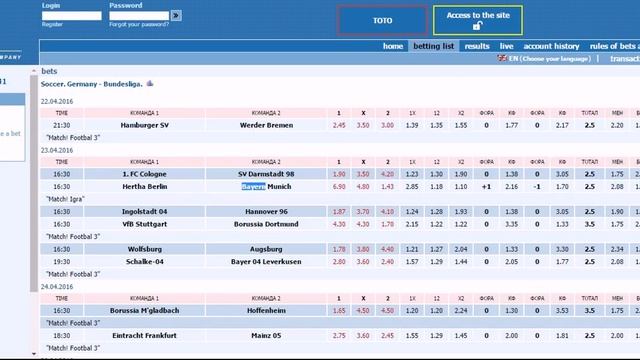Viewport: 640px width, 360px height.
Task: Select odds 2.40 for Bayer 04 Leverkusen win
Action: pyautogui.click(x=387, y=262)
